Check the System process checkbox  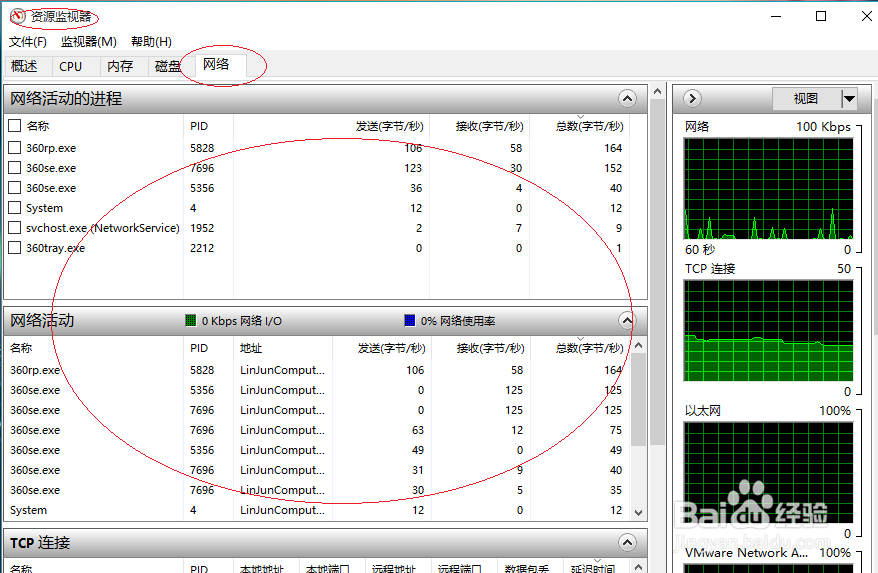click(15, 208)
